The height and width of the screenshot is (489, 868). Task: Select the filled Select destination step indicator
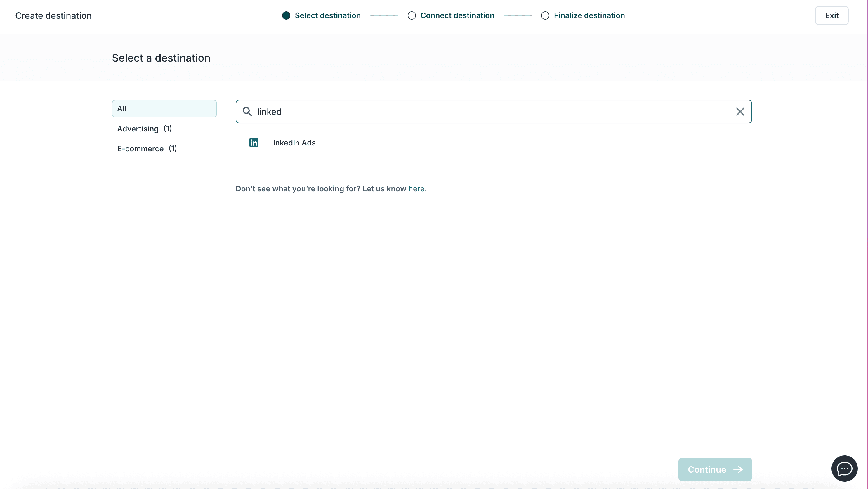[x=286, y=15]
